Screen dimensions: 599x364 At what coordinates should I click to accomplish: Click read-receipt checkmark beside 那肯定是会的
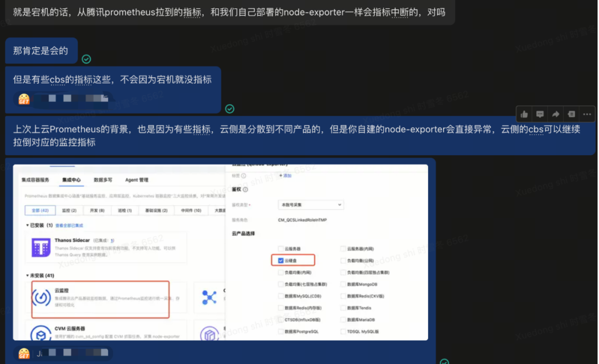coord(87,59)
